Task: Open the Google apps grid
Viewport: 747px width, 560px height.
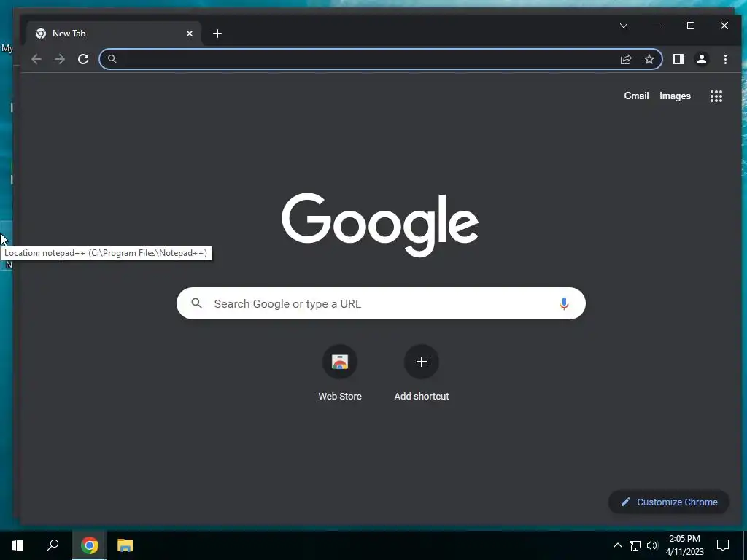Action: 716,96
